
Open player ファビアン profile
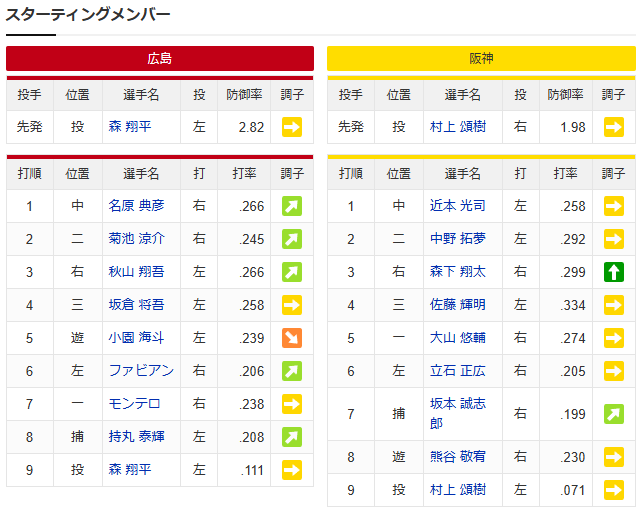141,371
